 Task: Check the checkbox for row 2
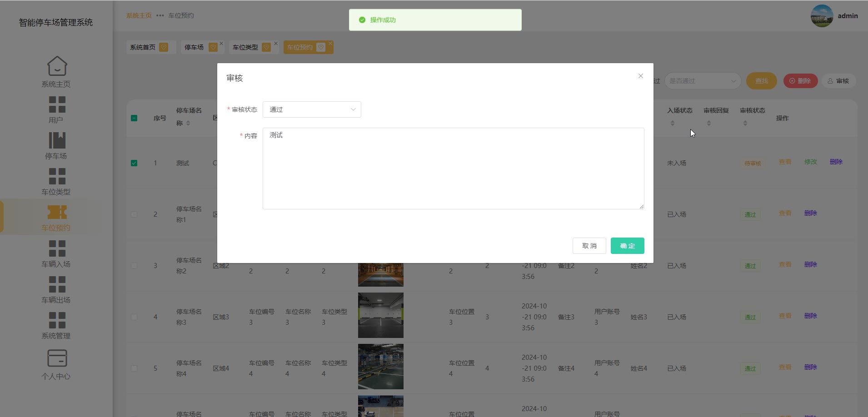click(134, 214)
